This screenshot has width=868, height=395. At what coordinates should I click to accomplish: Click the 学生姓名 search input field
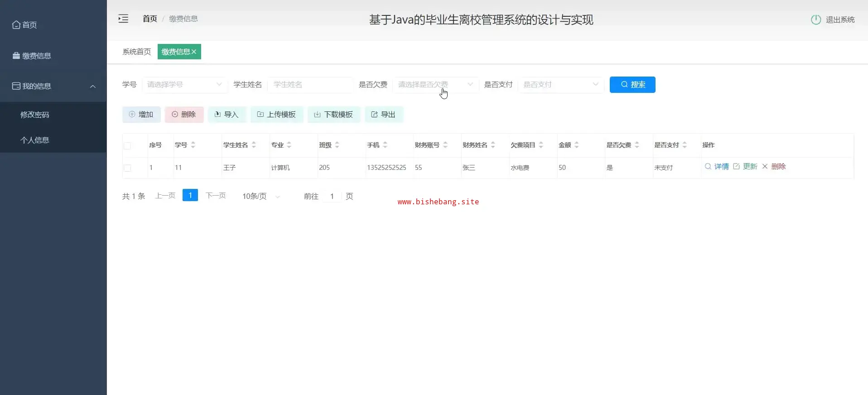coord(310,85)
